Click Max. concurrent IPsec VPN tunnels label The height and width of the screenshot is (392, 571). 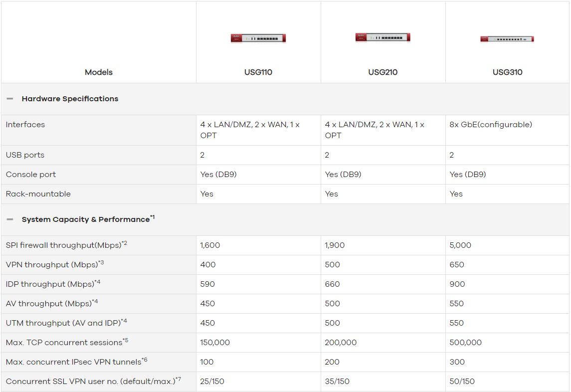(76, 362)
